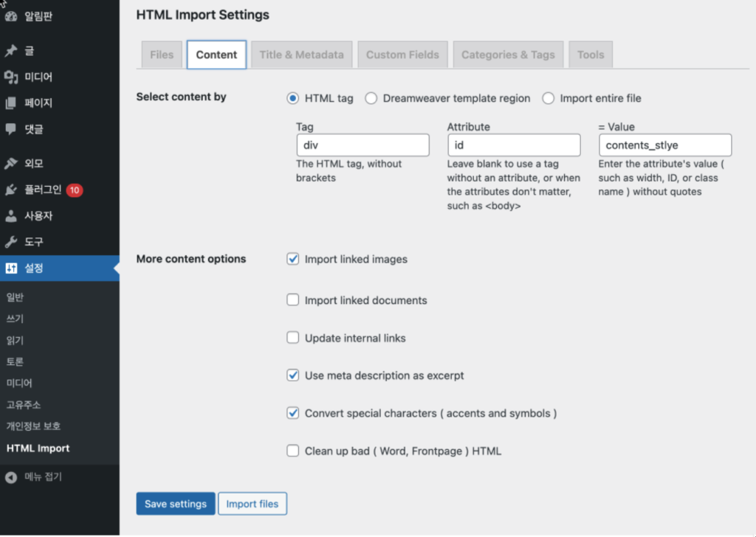756x537 pixels.
Task: Click the pushpin icon for posts (글)
Action: (11, 51)
